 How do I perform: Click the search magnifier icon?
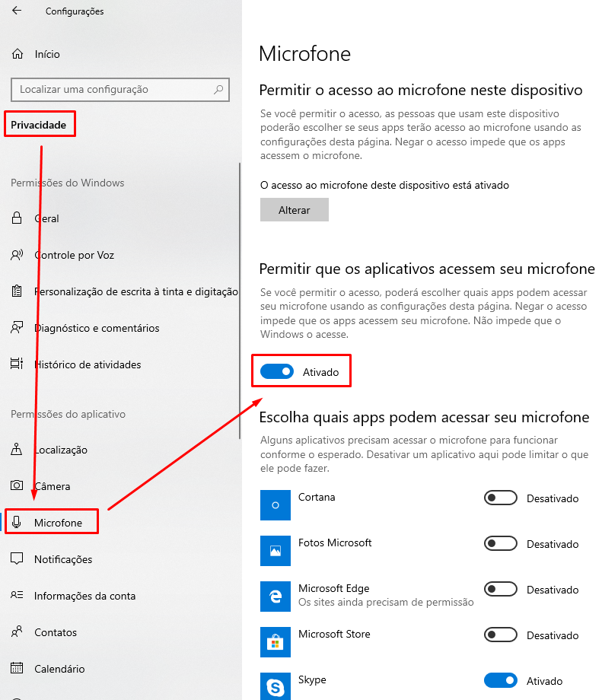pos(219,90)
